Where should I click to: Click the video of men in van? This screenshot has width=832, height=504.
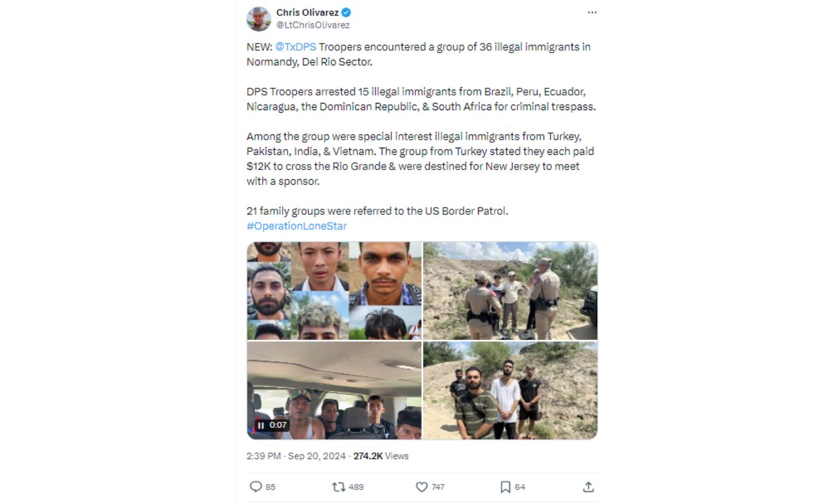pos(334,391)
